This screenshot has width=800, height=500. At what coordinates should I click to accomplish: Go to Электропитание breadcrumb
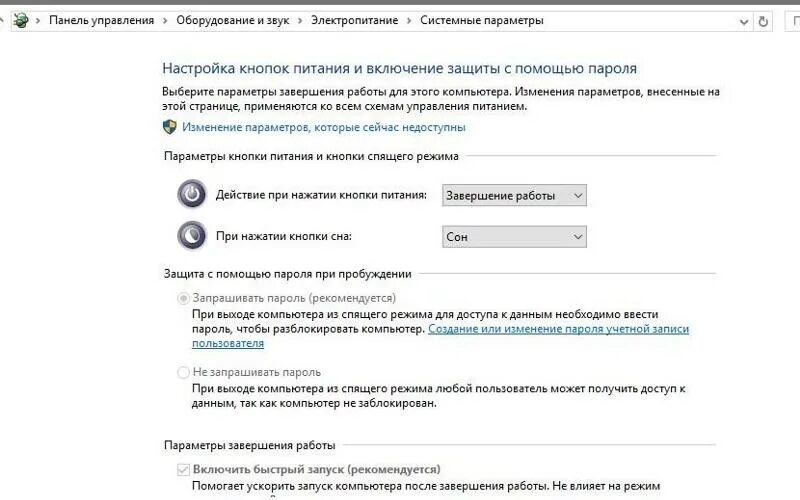355,20
